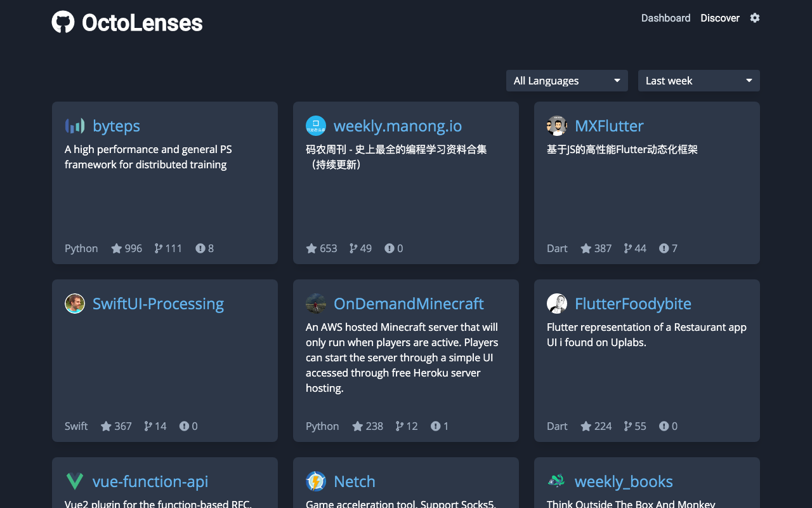Click the weekly.manong.io description text
Image resolution: width=812 pixels, height=508 pixels.
(x=396, y=157)
